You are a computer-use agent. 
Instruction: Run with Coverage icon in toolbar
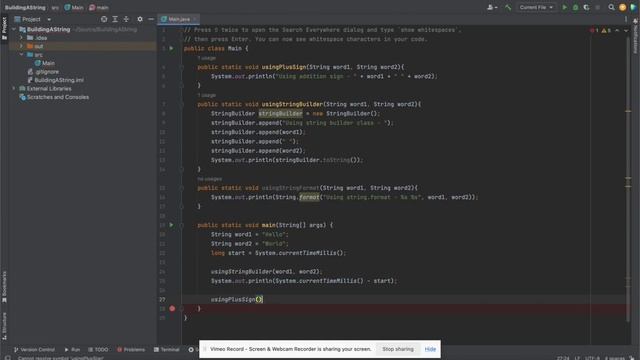[x=587, y=7]
